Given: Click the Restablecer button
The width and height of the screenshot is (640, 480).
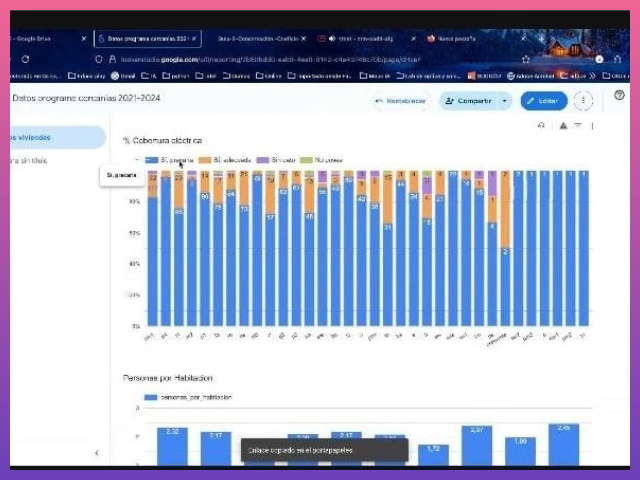Looking at the screenshot, I should [x=401, y=101].
